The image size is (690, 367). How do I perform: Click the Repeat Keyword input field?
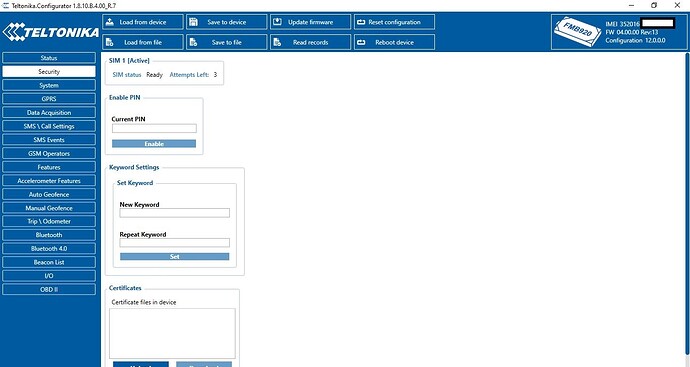[175, 243]
